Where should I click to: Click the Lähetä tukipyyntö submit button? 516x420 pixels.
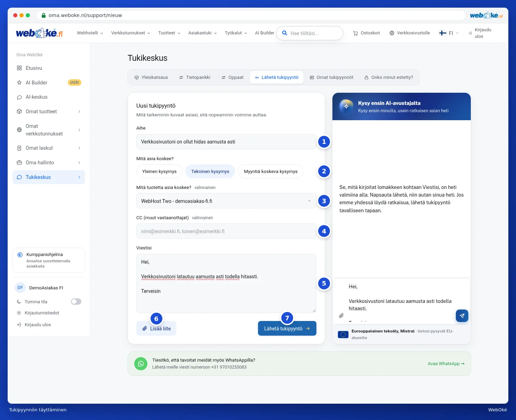(x=287, y=328)
